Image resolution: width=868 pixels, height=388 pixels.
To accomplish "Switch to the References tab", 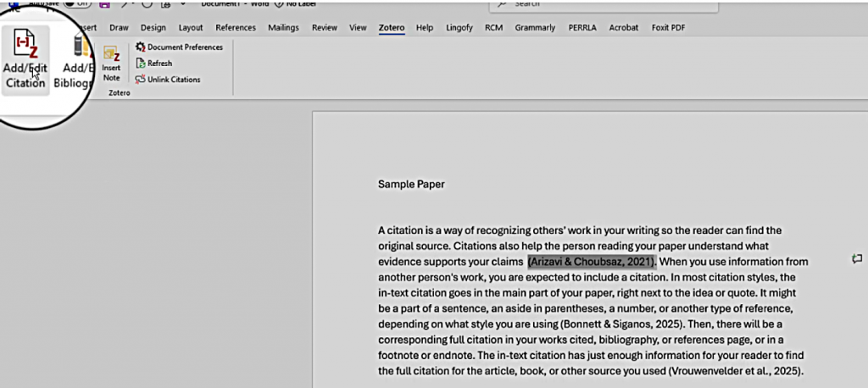I will point(236,28).
